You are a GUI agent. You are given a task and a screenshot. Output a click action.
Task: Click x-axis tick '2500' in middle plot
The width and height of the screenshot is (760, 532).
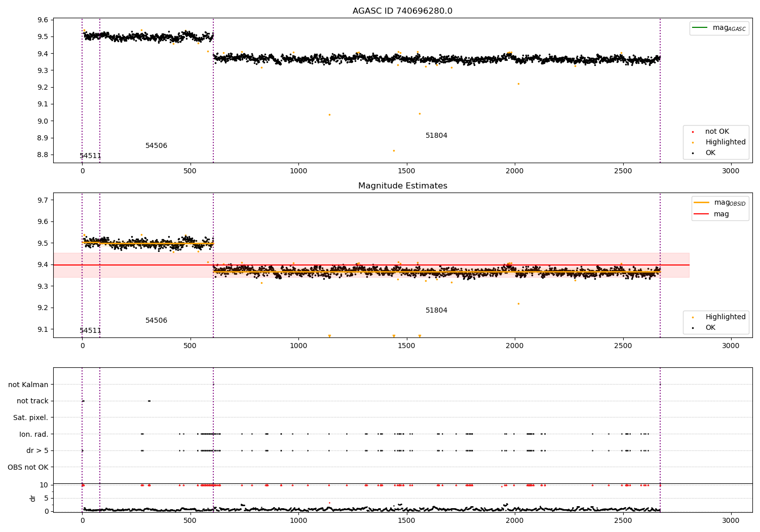[623, 346]
